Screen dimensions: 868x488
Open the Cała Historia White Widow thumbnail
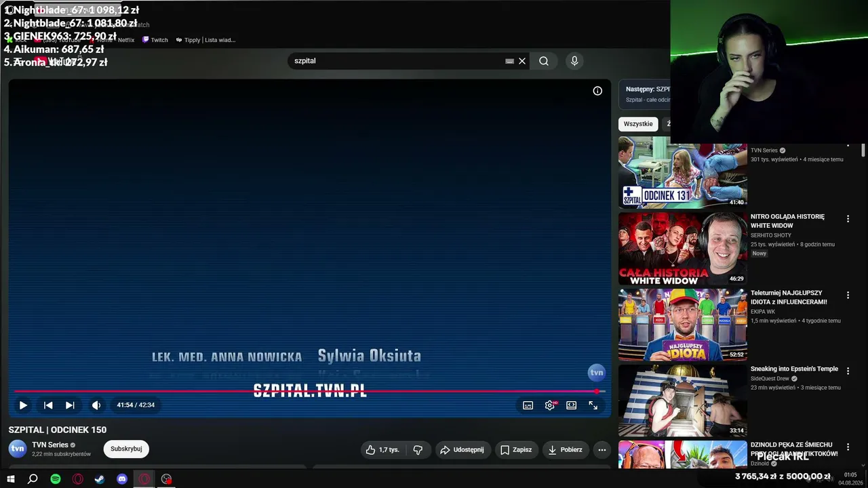[x=682, y=249]
